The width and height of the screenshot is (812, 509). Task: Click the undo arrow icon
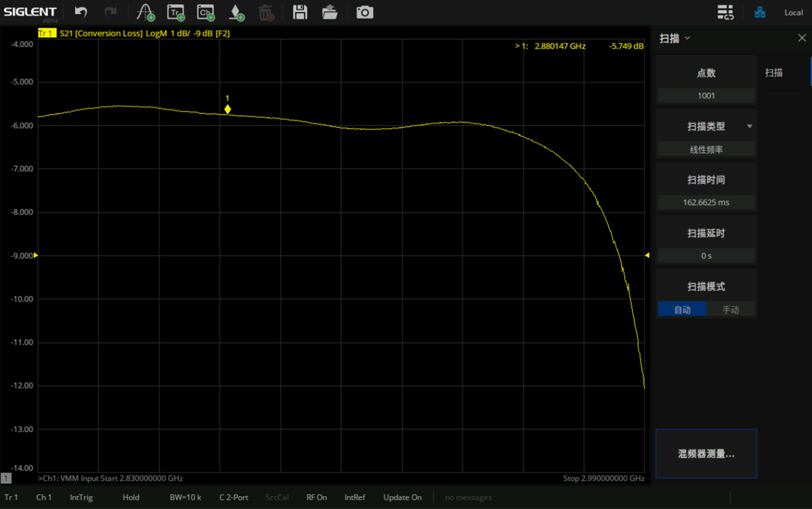(81, 12)
